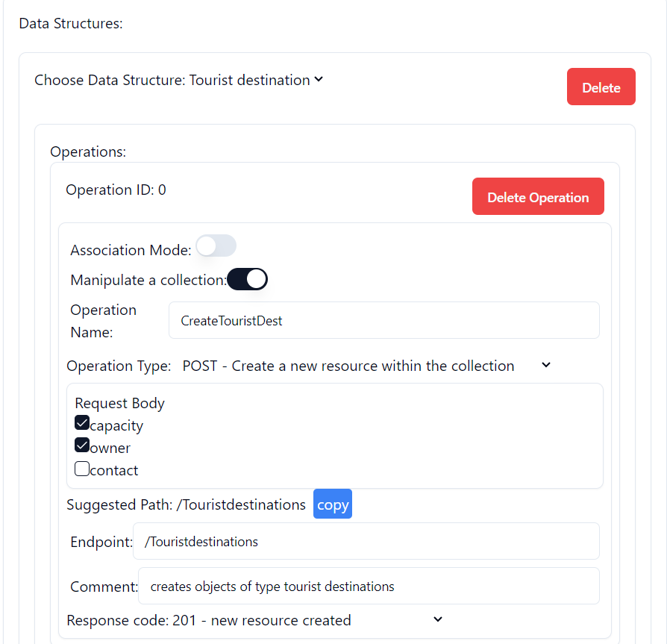This screenshot has width=667, height=644.
Task: Click the Operation Name input field
Action: pos(383,321)
